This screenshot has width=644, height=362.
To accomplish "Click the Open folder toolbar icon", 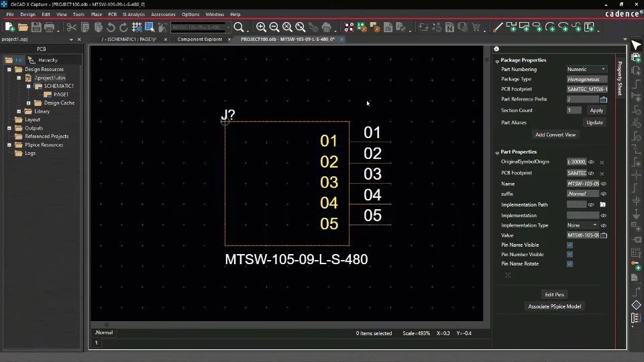I will [23, 27].
